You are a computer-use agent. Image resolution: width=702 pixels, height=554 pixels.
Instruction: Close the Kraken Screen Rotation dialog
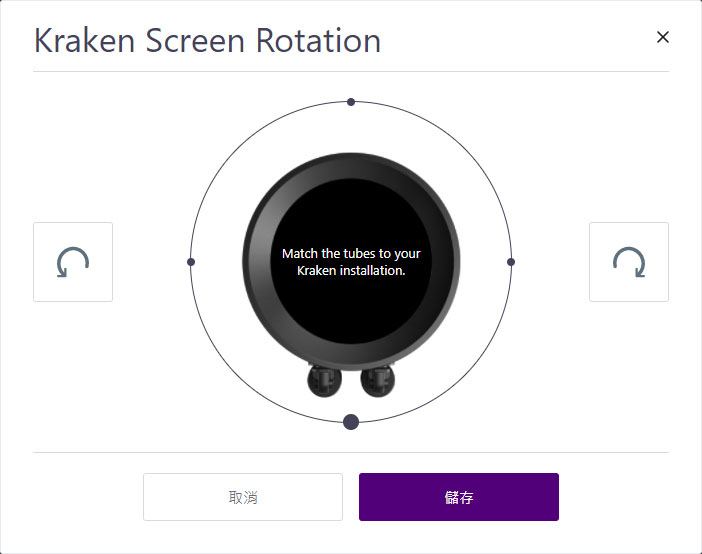[663, 37]
